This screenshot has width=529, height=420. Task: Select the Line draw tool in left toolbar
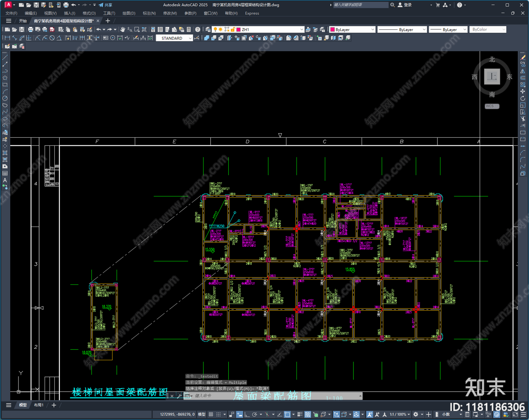coord(5,58)
